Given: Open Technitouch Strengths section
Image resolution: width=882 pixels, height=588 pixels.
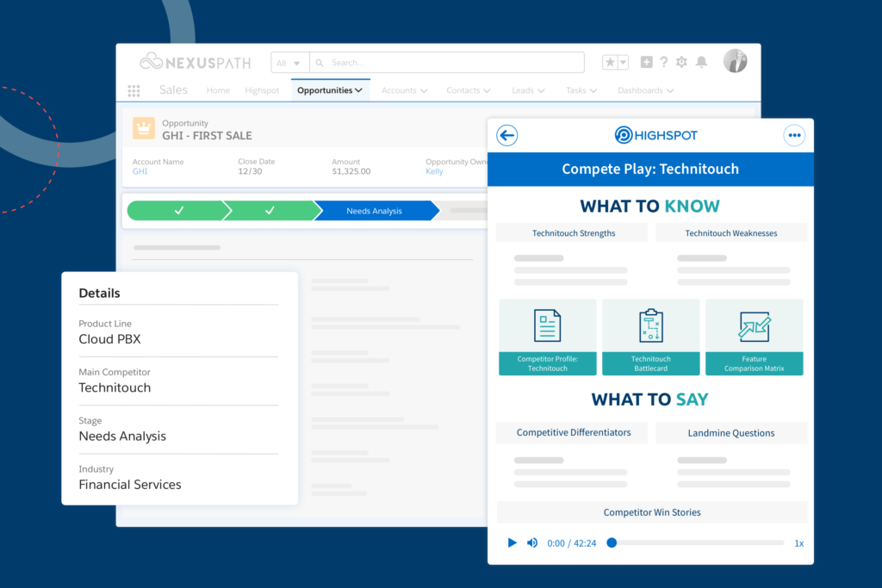Looking at the screenshot, I should (x=572, y=232).
